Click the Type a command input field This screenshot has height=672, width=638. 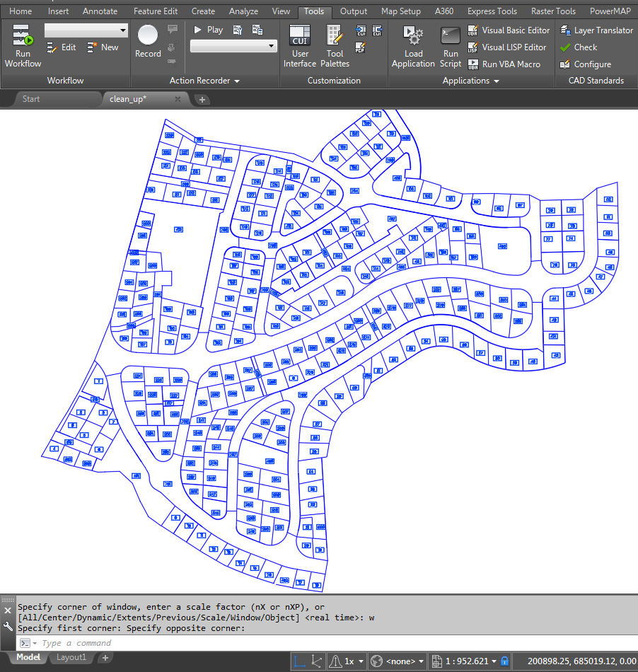point(327,643)
